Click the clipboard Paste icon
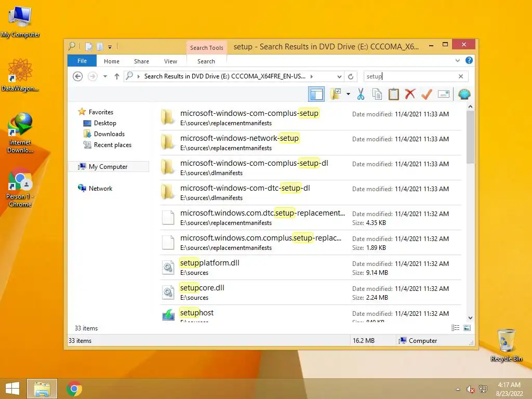The image size is (532, 399). (394, 94)
